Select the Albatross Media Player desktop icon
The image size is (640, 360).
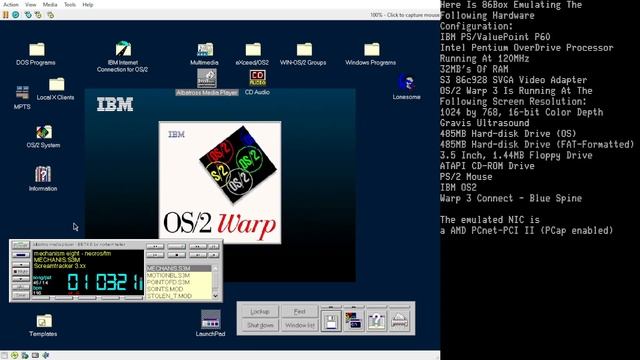tap(207, 78)
